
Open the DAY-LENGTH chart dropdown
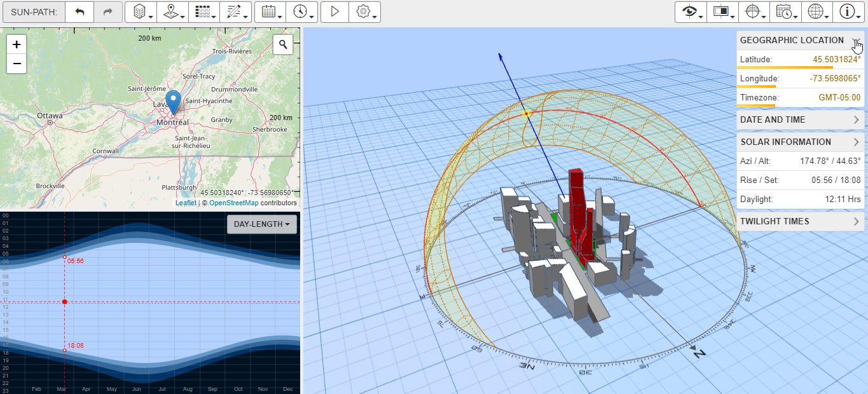(x=261, y=224)
